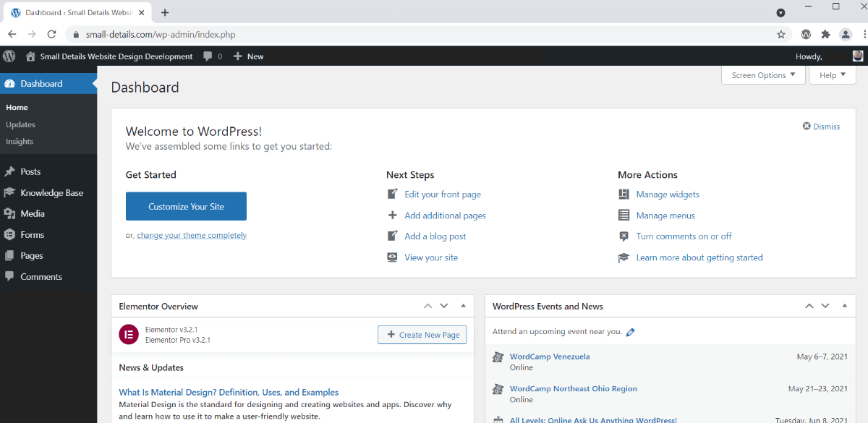This screenshot has height=423, width=868.
Task: Turn comments on or off
Action: [684, 236]
